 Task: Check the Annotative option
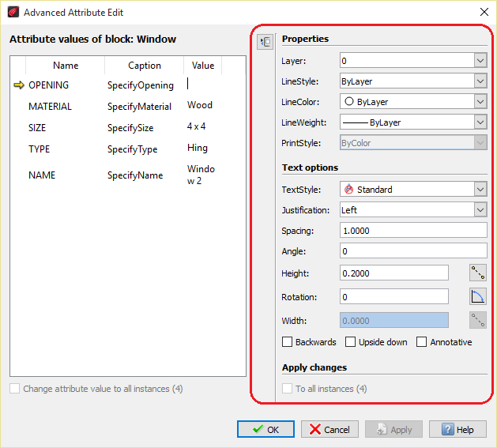422,342
